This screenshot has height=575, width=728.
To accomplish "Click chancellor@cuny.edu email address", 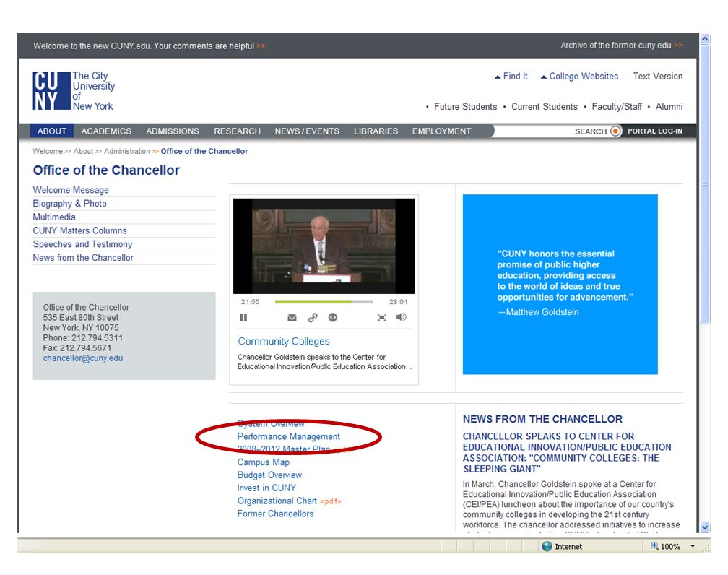I will click(83, 358).
